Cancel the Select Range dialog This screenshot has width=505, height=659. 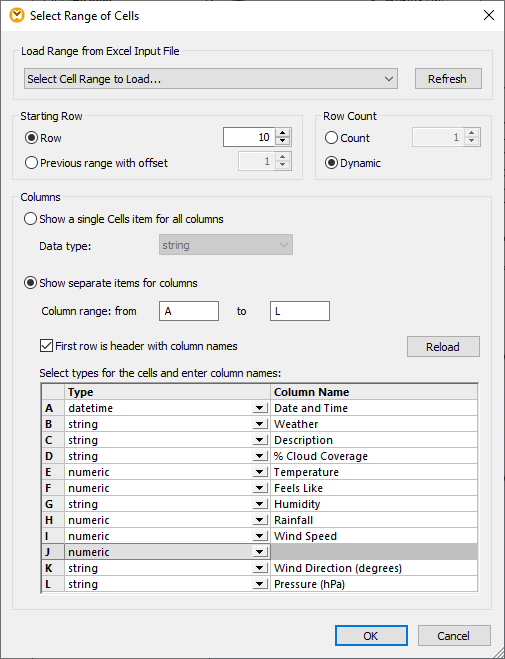[x=454, y=635]
